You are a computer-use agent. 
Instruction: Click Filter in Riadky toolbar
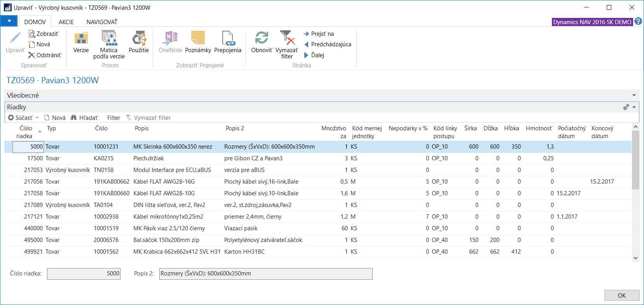click(113, 118)
